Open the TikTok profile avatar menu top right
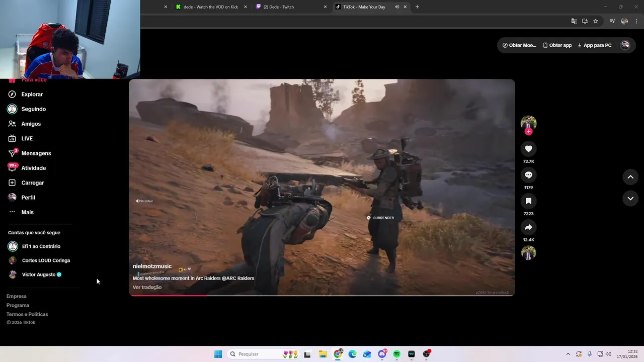This screenshot has width=644, height=362. pos(625,45)
